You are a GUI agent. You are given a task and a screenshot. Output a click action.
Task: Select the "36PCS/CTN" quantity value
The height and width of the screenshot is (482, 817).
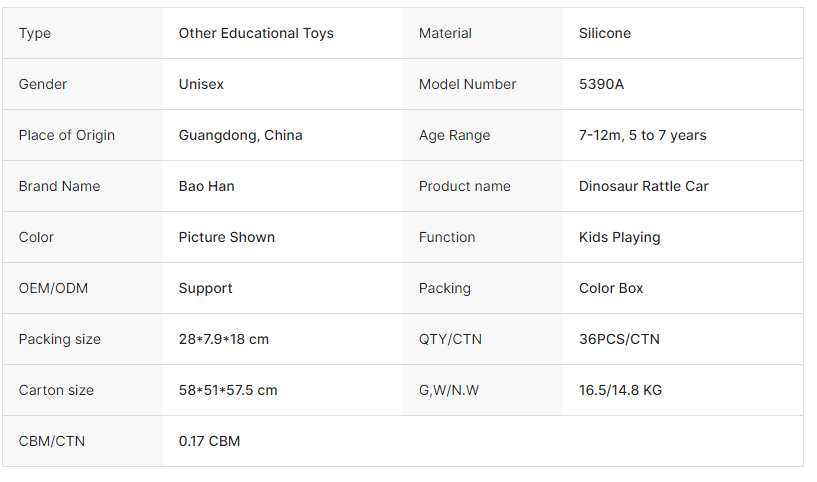pos(619,339)
